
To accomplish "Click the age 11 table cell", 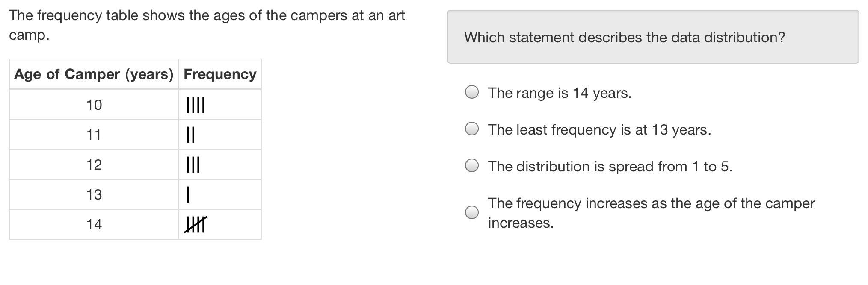I will click(94, 135).
